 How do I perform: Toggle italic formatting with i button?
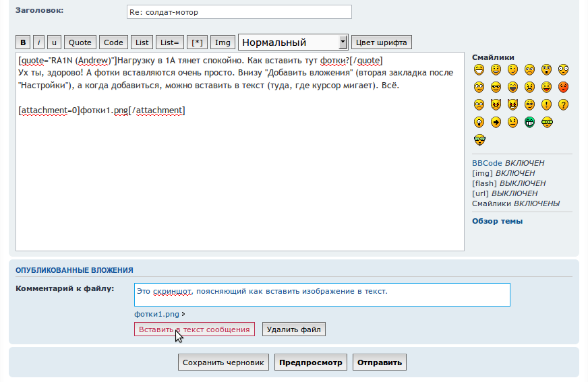(39, 42)
